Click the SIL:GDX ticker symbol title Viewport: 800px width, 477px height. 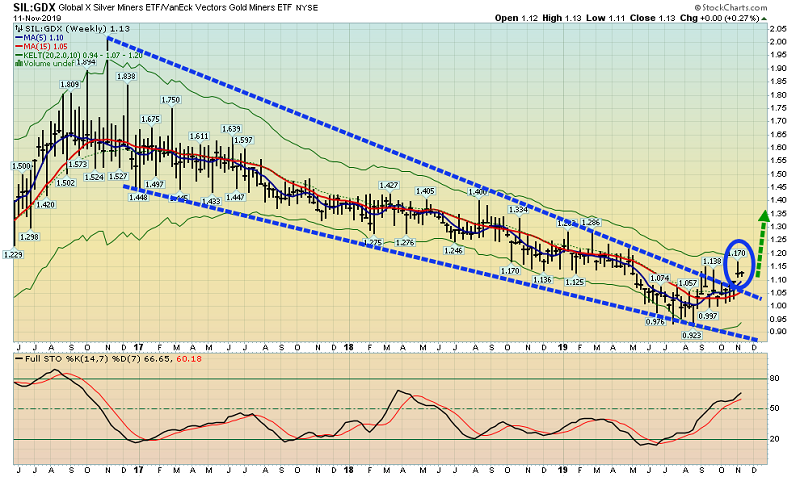click(35, 8)
